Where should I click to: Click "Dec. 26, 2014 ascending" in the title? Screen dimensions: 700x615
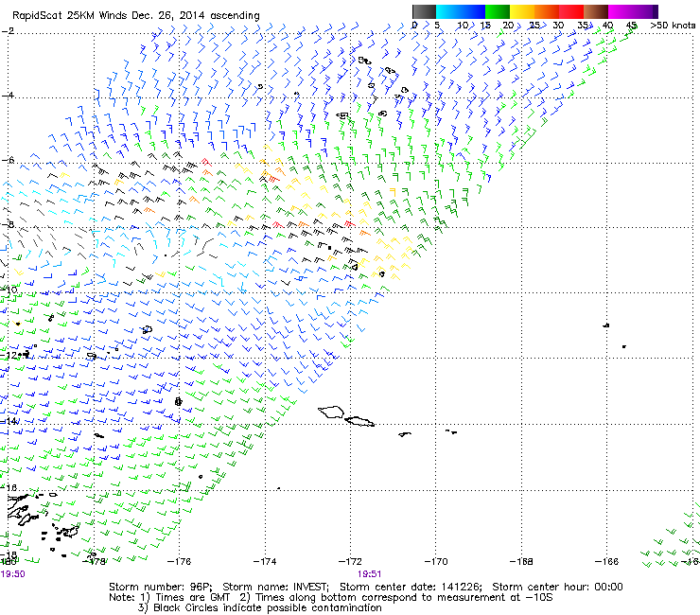(196, 16)
